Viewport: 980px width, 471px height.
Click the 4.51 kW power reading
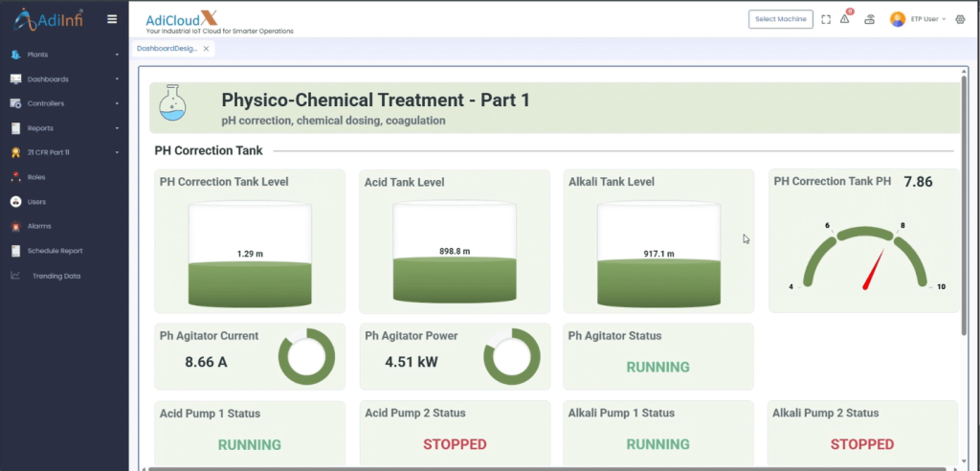[x=412, y=362]
